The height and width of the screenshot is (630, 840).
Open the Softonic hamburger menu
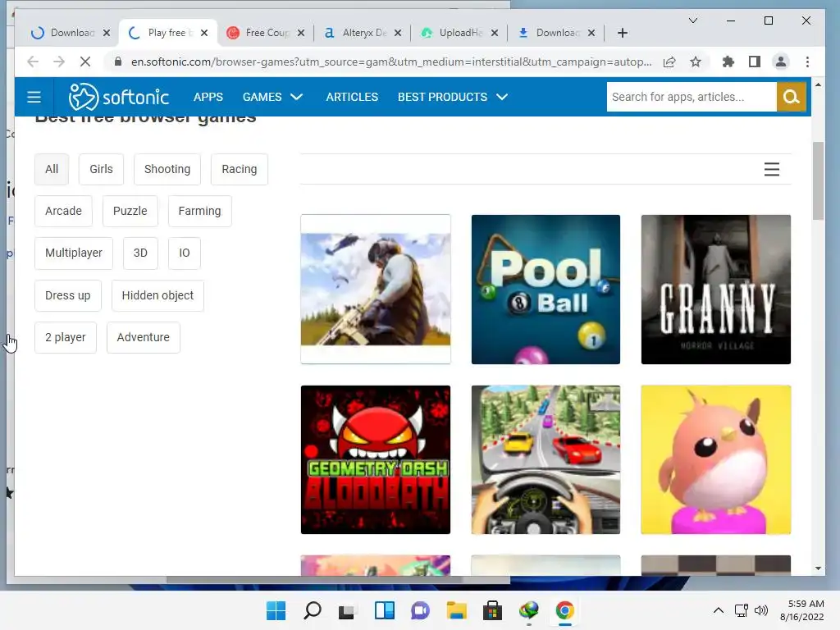pyautogui.click(x=34, y=97)
